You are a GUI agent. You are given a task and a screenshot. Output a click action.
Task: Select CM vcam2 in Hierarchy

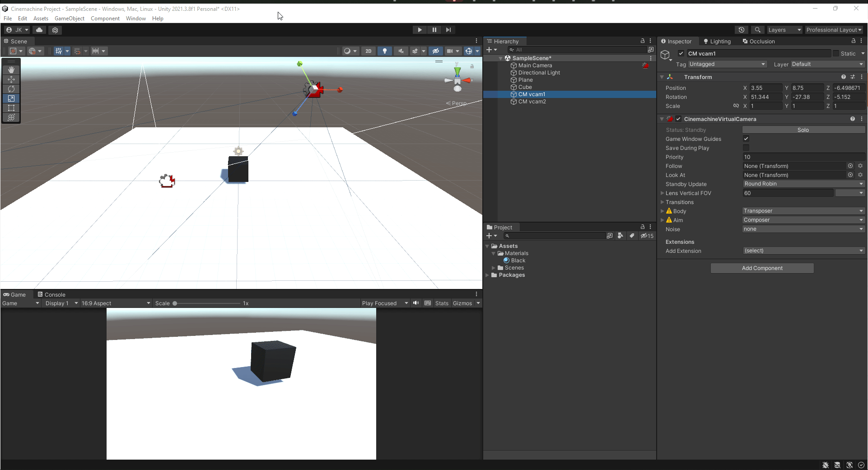pyautogui.click(x=532, y=102)
